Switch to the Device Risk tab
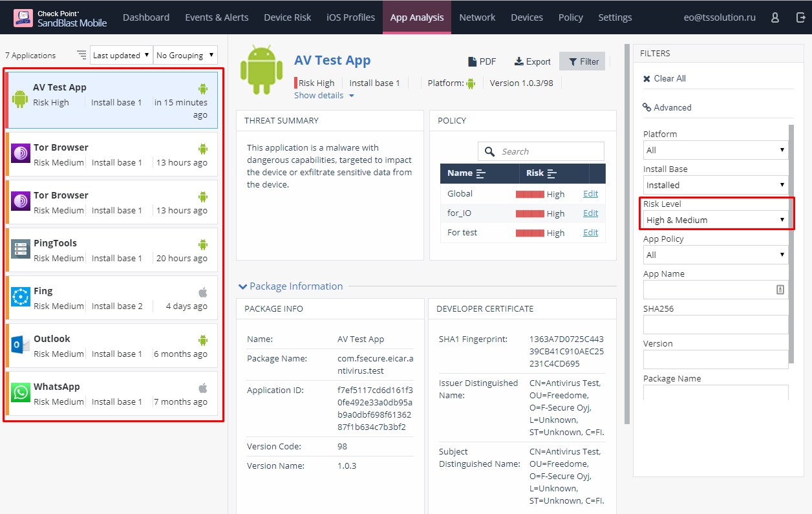This screenshot has width=812, height=514. (x=288, y=17)
